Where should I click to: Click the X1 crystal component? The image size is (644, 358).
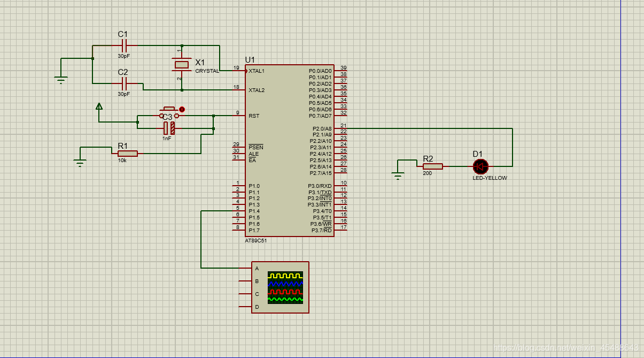182,65
